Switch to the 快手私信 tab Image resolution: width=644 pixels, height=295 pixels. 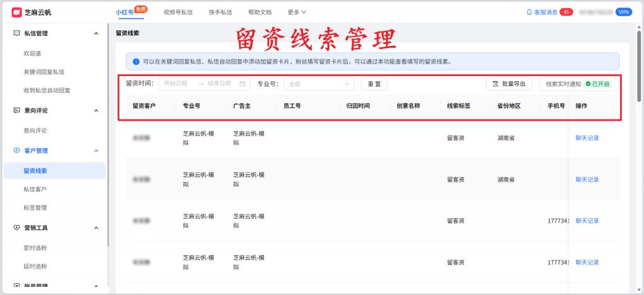(220, 13)
